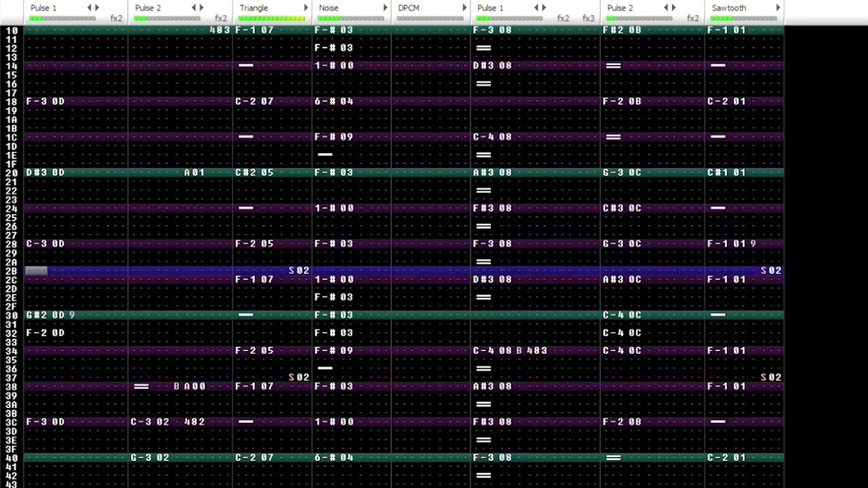Click the Triangle channel volume meter
This screenshot has height=488, width=868.
click(x=272, y=18)
